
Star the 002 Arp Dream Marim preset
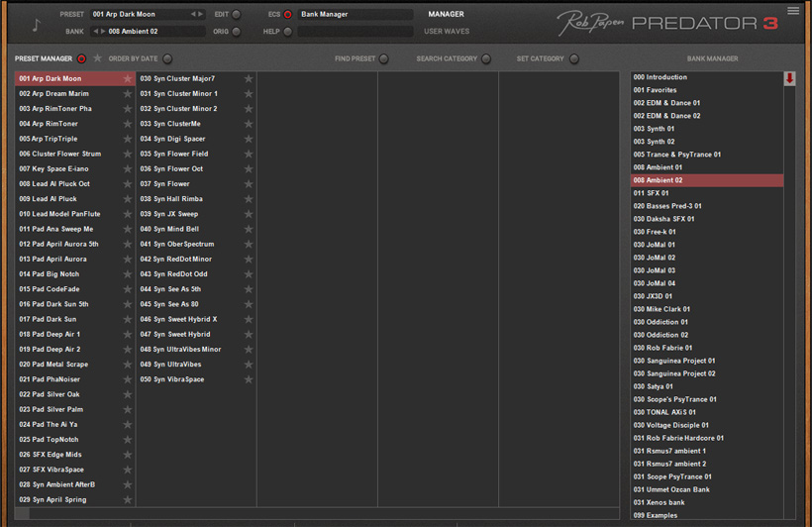pos(128,94)
